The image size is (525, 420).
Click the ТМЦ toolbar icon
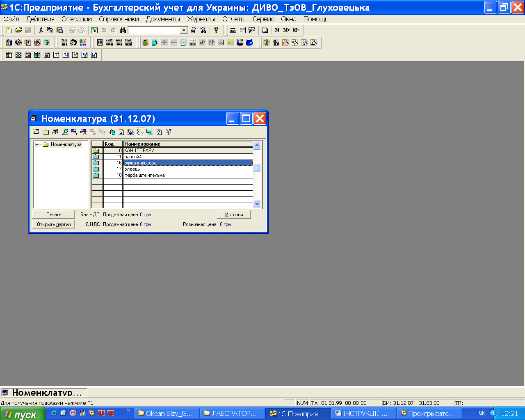(64, 42)
